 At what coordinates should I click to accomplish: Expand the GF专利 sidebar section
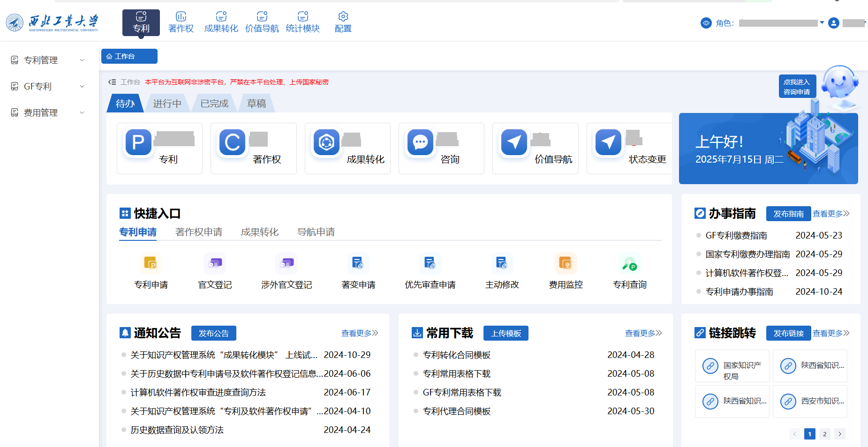47,86
